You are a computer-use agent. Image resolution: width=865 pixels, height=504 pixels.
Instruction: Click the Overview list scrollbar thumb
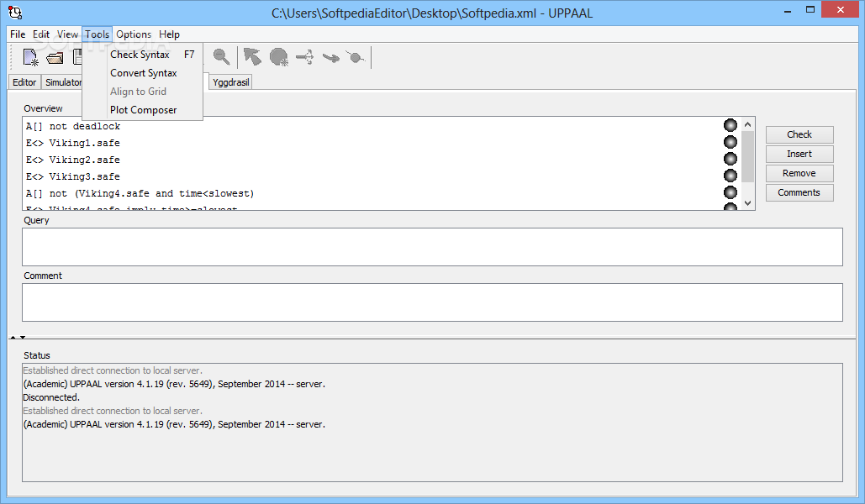(747, 156)
